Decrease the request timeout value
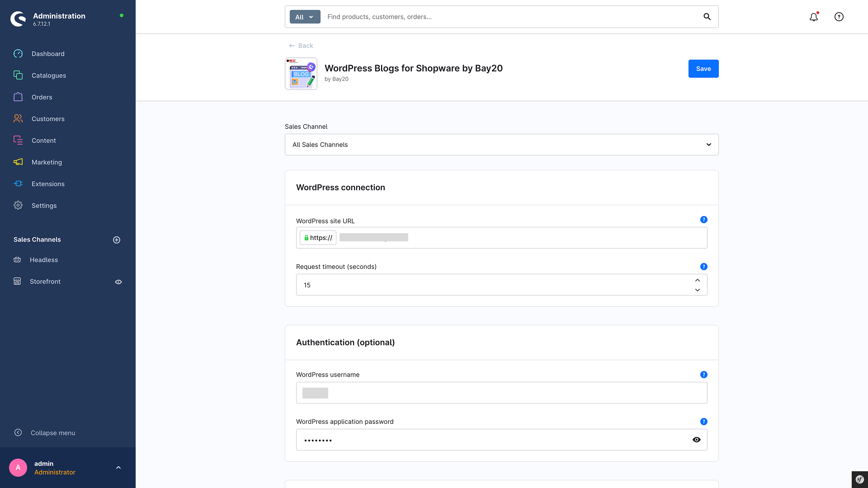868x488 pixels. 698,290
